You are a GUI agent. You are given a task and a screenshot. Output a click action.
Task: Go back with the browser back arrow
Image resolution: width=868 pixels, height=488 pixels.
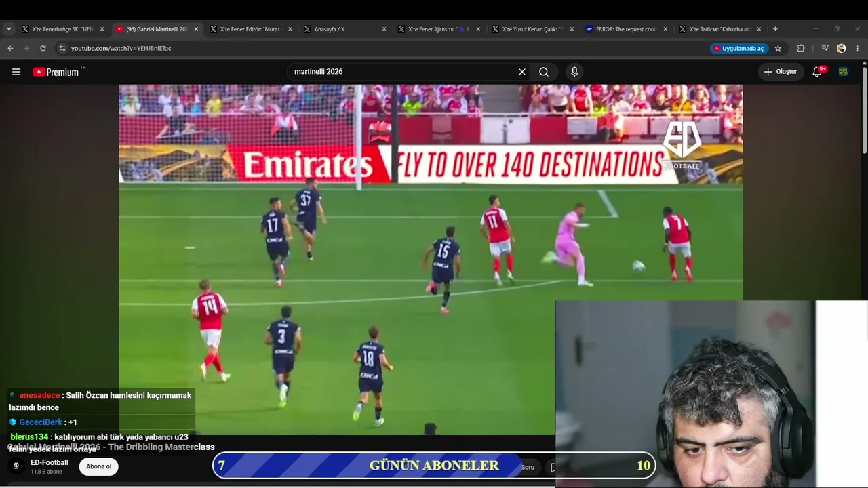coord(10,48)
